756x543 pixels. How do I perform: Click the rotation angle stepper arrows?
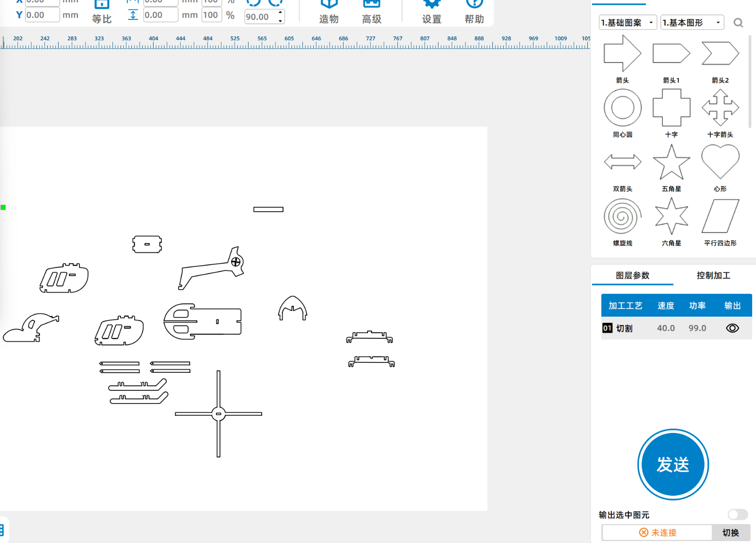[x=281, y=17]
